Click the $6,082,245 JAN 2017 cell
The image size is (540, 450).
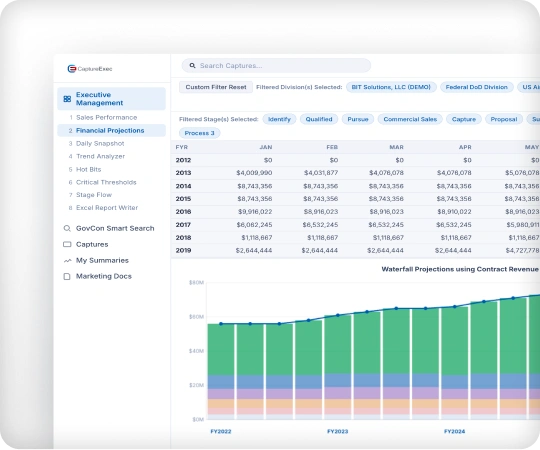[x=254, y=224]
